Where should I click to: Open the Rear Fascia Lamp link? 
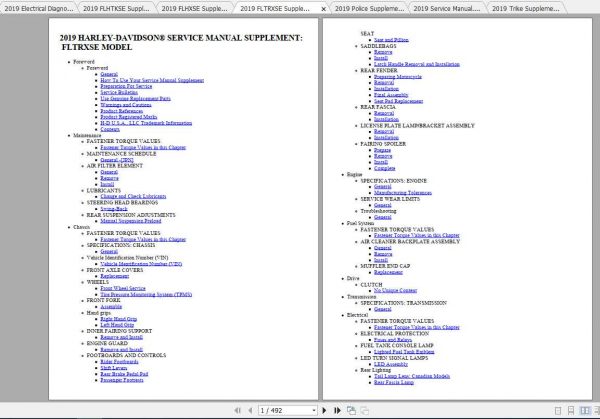[x=394, y=382]
